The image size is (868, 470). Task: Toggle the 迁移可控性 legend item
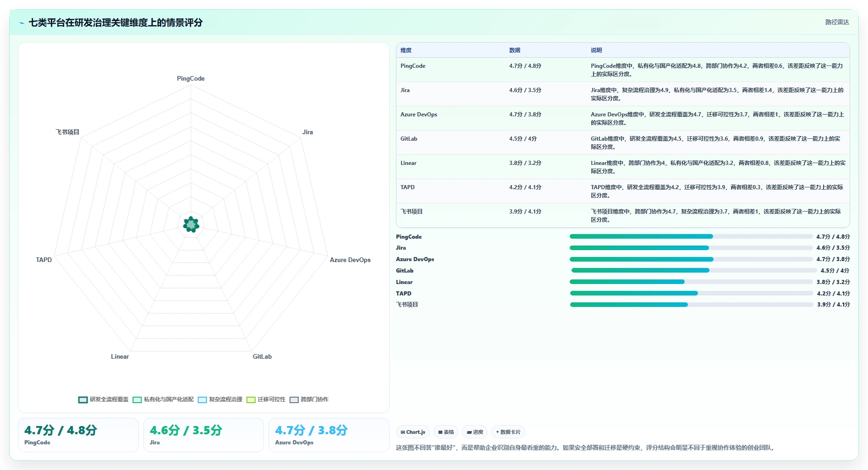[x=266, y=399]
